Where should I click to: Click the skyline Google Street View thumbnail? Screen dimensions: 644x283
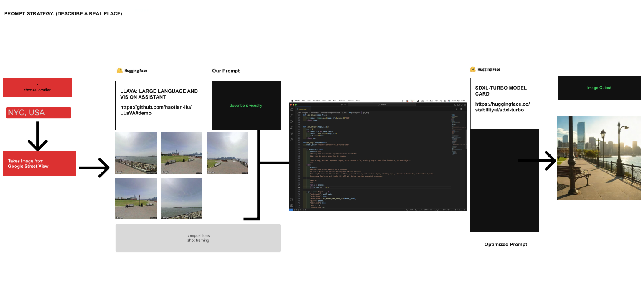point(181,153)
